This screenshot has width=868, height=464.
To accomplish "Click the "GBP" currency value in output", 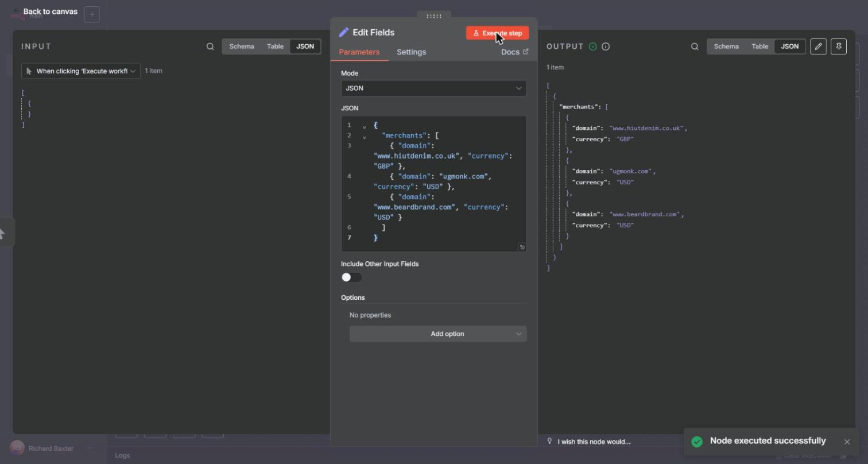I will click(x=625, y=139).
